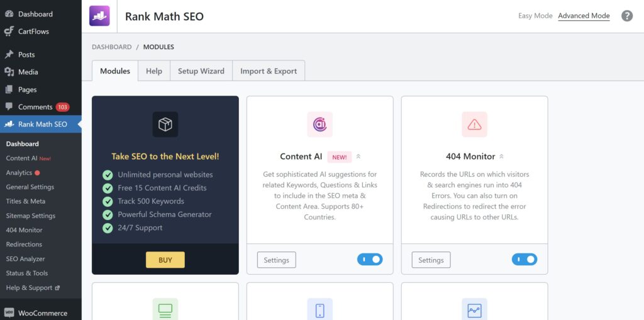
Task: Click the box icon on upgrade card
Action: pos(165,124)
